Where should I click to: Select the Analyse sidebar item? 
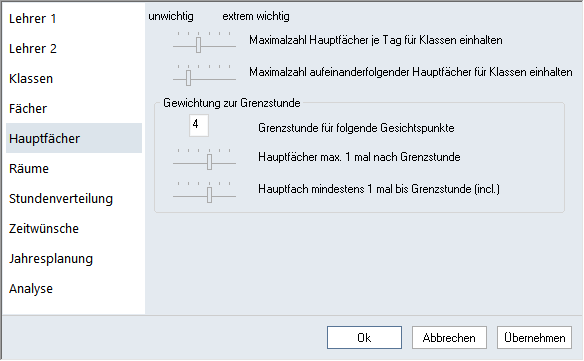pos(31,288)
